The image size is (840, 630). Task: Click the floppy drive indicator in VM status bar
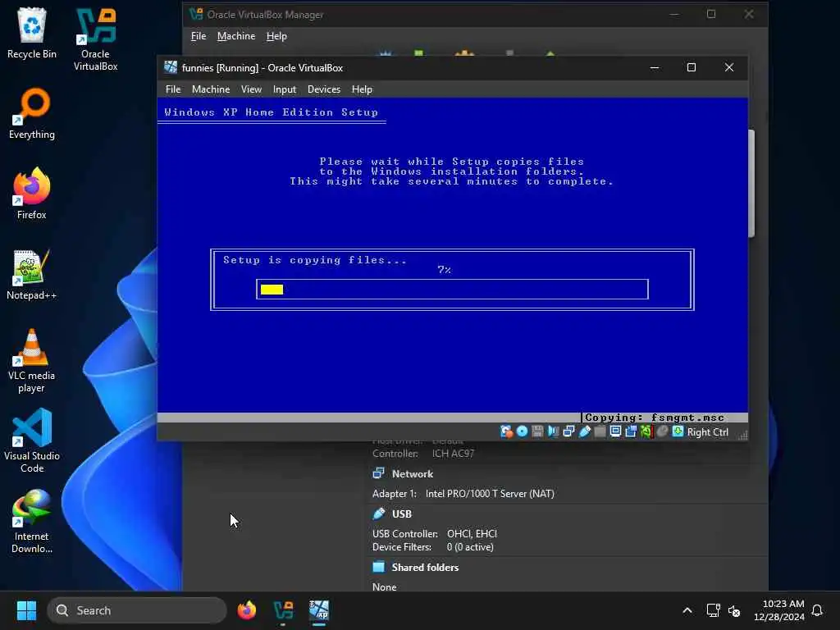(x=537, y=431)
